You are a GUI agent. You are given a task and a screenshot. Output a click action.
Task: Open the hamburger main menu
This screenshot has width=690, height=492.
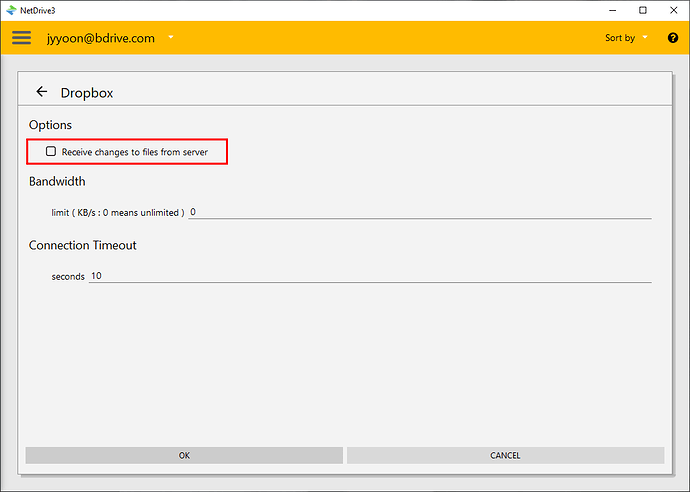pos(21,38)
